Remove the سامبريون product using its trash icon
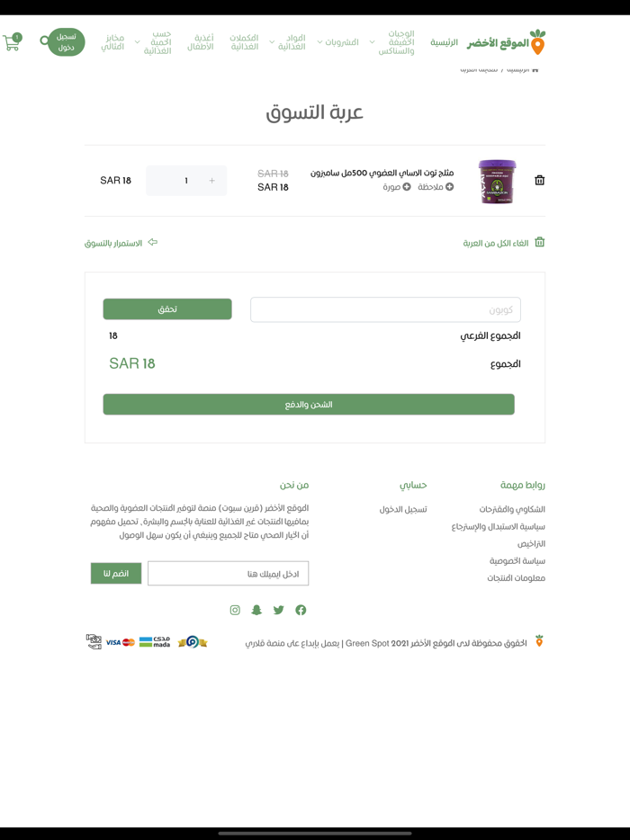Screen dimensions: 630x840 [539, 180]
